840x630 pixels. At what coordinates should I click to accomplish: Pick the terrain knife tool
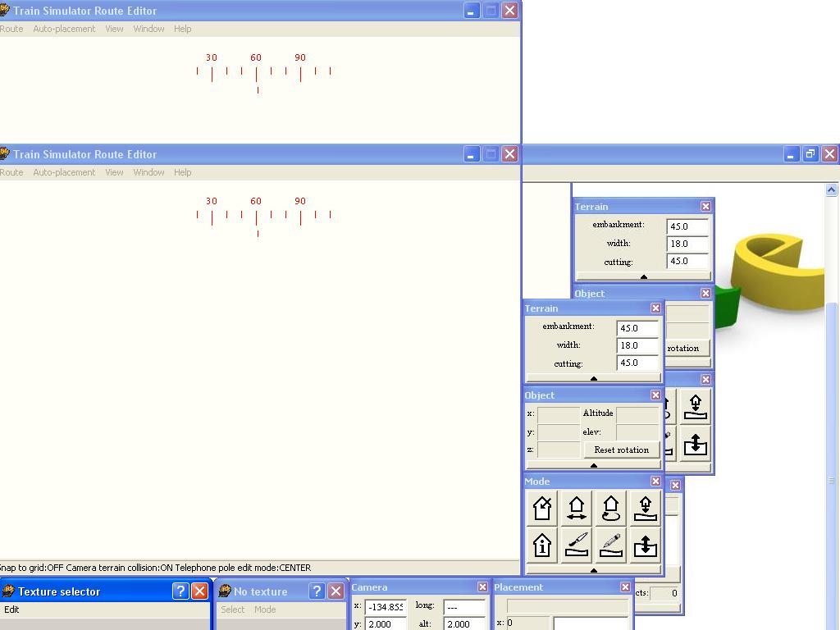point(577,546)
